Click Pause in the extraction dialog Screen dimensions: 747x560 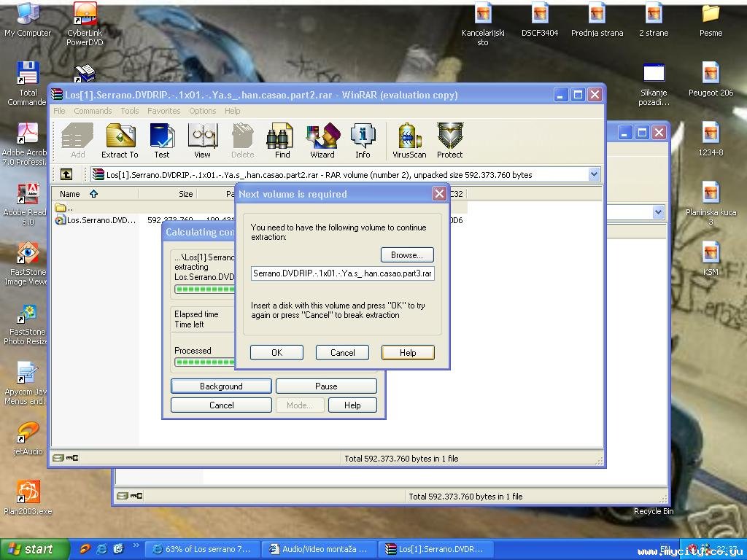326,386
